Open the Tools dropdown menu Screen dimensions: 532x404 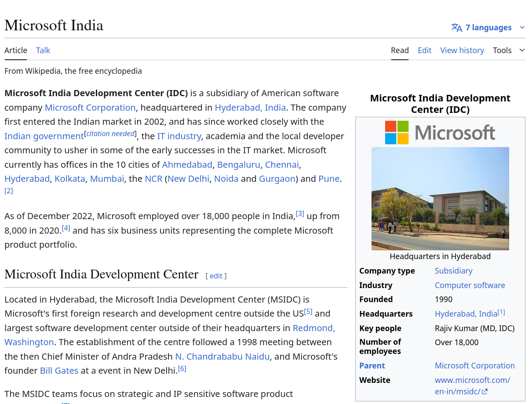point(509,50)
